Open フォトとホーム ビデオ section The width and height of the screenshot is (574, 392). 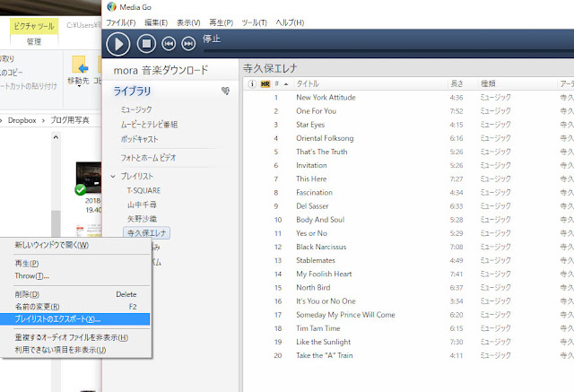click(148, 158)
